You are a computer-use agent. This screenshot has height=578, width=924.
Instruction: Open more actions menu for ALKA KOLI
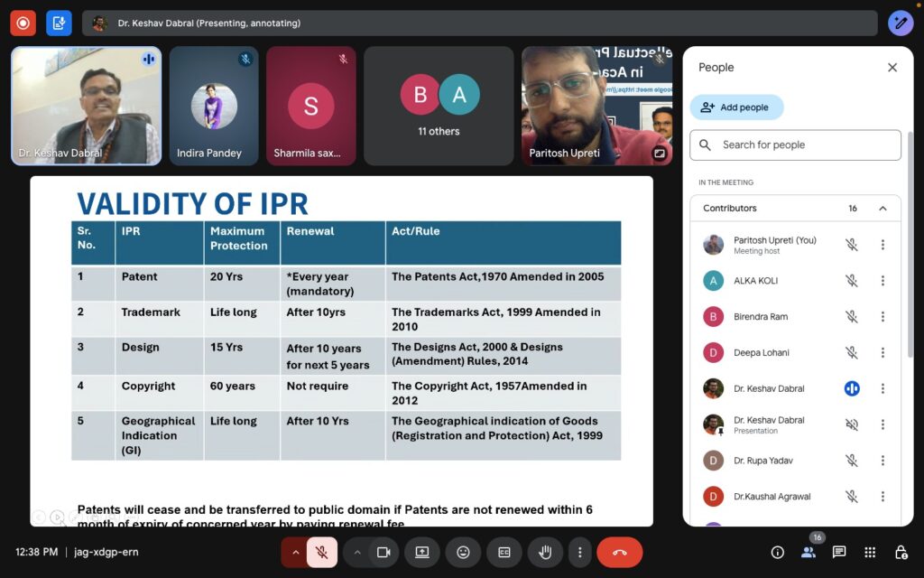tap(882, 281)
